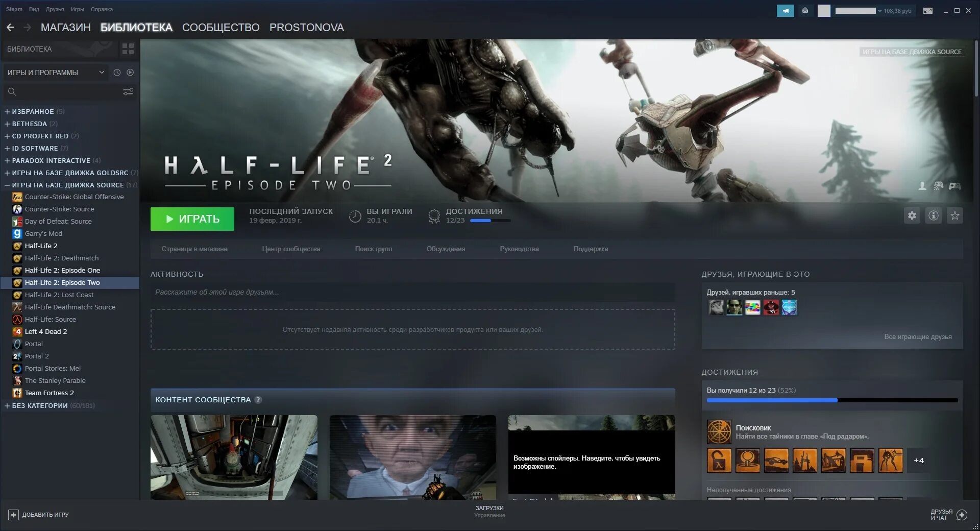Image resolution: width=980 pixels, height=531 pixels.
Task: Open the Справка menu
Action: tap(102, 9)
